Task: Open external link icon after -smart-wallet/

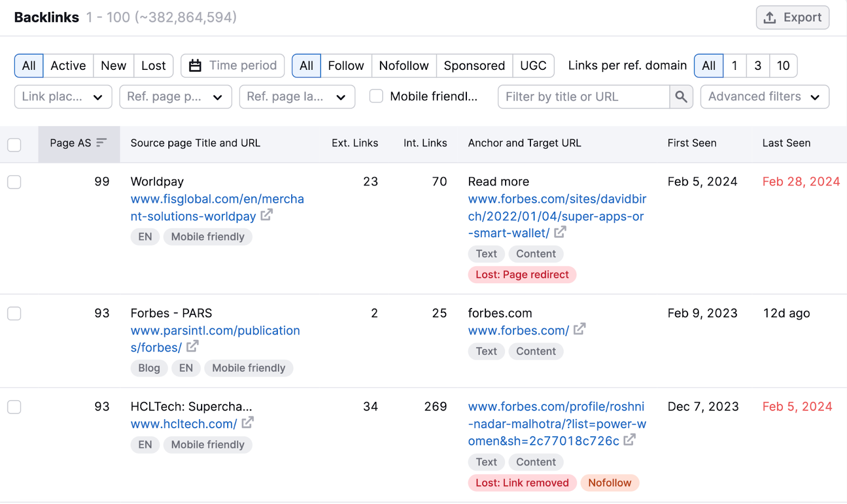Action: point(560,232)
